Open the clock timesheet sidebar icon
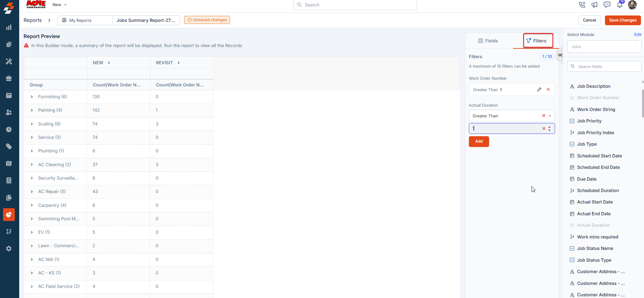644x298 pixels. coord(9,129)
